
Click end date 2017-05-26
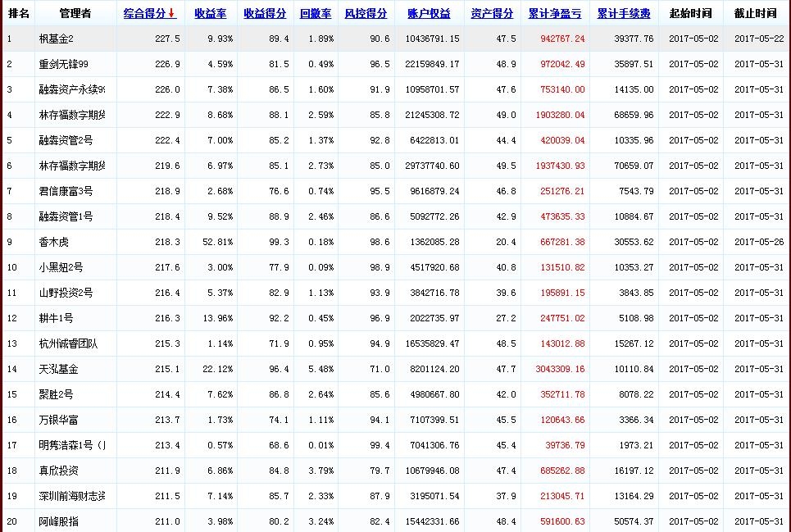pyautogui.click(x=759, y=242)
